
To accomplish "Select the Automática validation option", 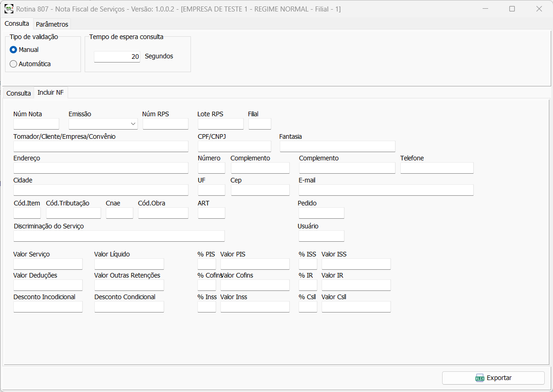I will pos(13,64).
